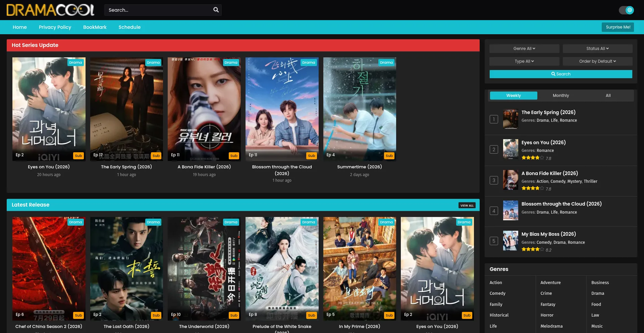Go to the BookMark page
The height and width of the screenshot is (333, 644).
click(x=95, y=27)
